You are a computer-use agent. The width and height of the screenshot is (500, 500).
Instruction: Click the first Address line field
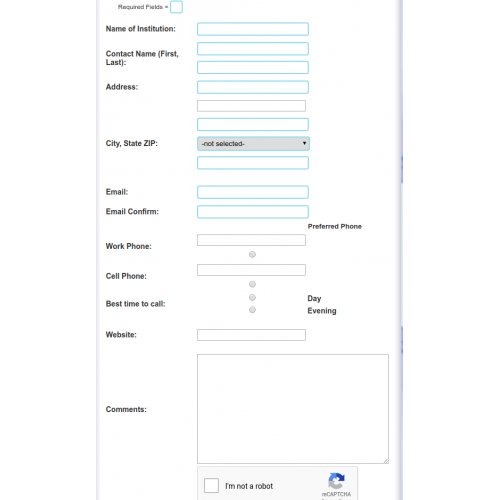coord(253,87)
